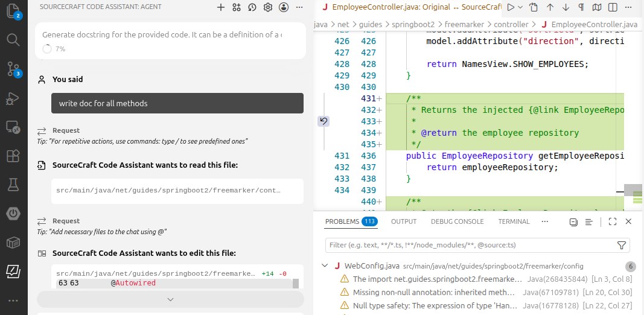Open the edited file path showing +14 -0
644x315 pixels.
point(155,273)
